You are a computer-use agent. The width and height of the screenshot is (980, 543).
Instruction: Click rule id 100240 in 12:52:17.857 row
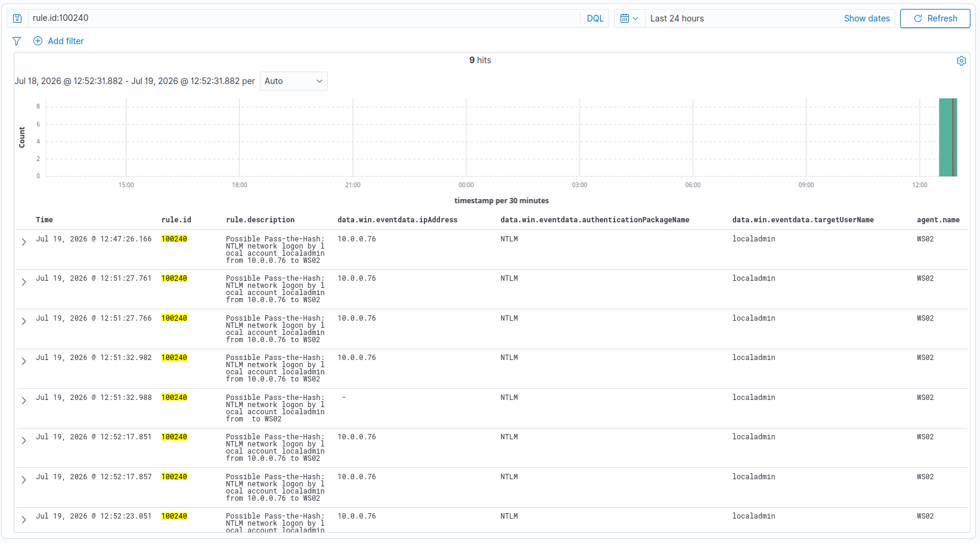(174, 477)
